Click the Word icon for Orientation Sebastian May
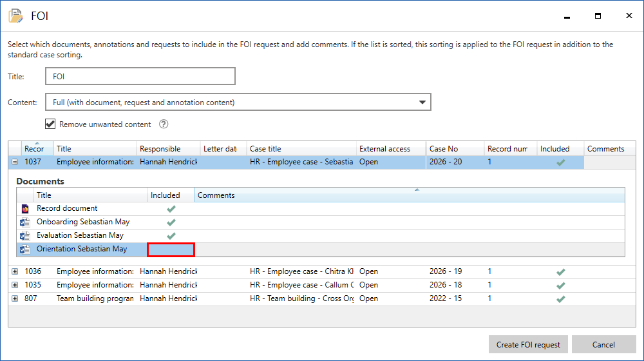Viewport: 644px width, 361px height. [x=25, y=249]
